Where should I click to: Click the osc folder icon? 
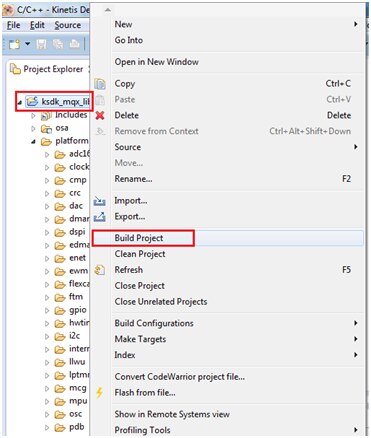60,415
